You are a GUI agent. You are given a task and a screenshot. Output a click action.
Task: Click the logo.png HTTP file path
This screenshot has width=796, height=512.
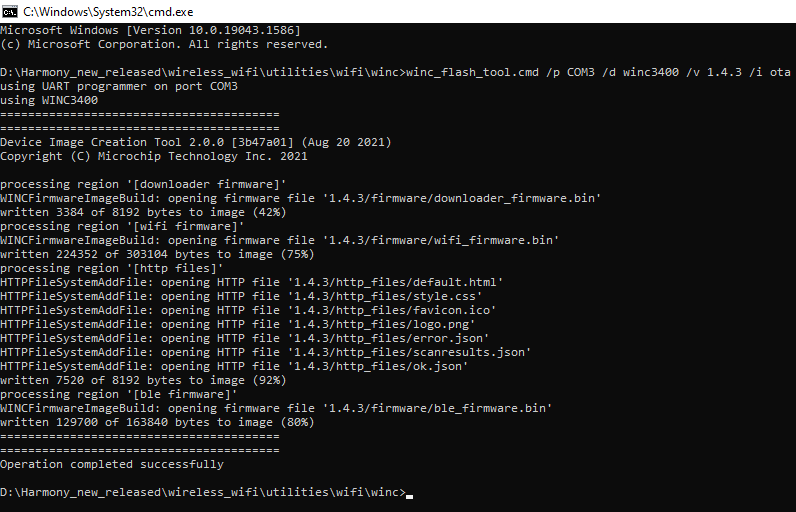click(x=381, y=324)
